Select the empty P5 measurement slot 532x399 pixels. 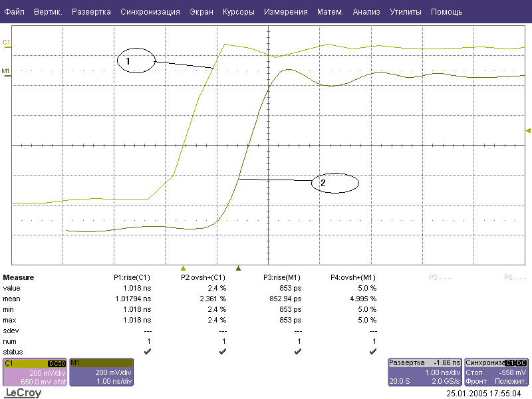pos(434,277)
